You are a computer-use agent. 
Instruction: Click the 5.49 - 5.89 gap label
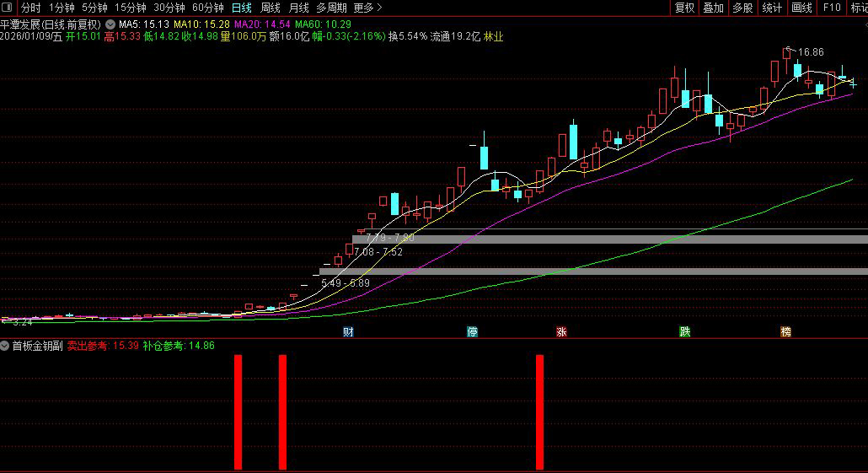point(345,283)
